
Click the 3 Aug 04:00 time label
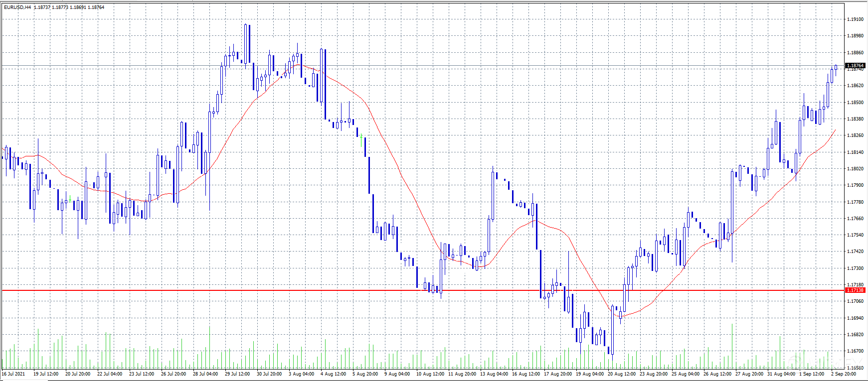(x=301, y=374)
